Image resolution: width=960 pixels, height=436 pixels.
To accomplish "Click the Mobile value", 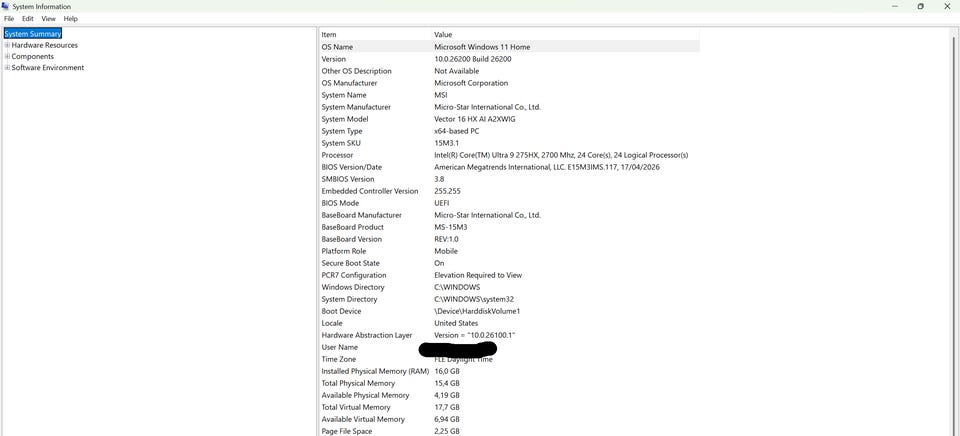I will [446, 252].
